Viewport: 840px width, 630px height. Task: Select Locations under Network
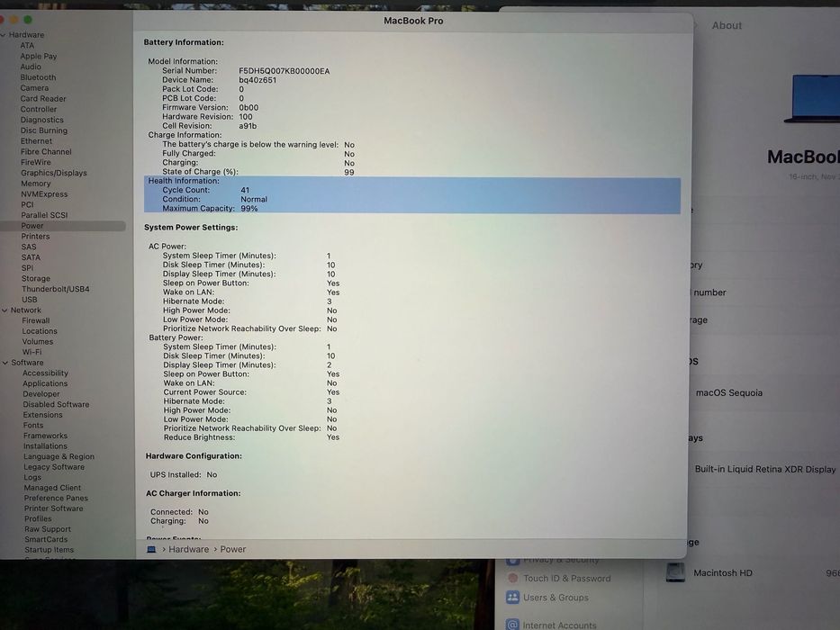coord(40,331)
